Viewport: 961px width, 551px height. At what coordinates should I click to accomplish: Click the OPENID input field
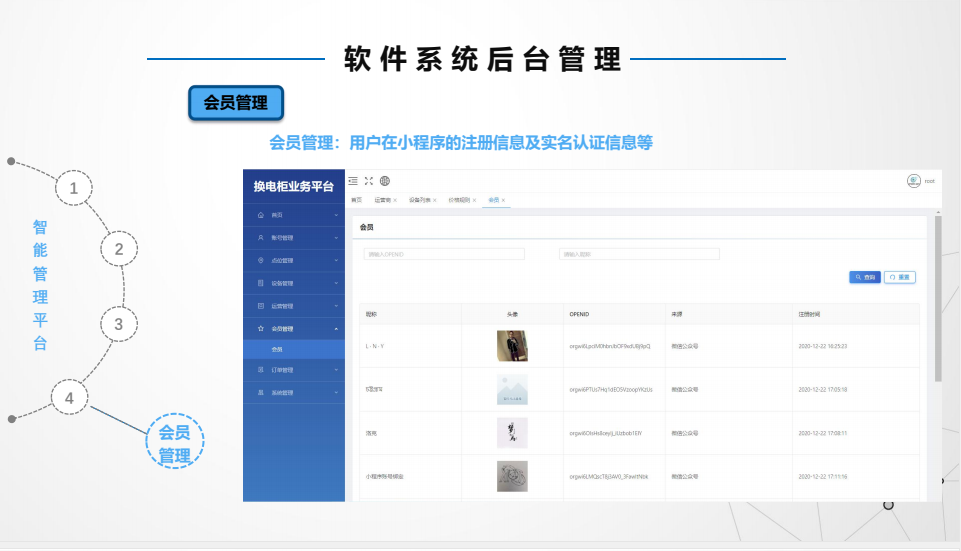tap(444, 254)
